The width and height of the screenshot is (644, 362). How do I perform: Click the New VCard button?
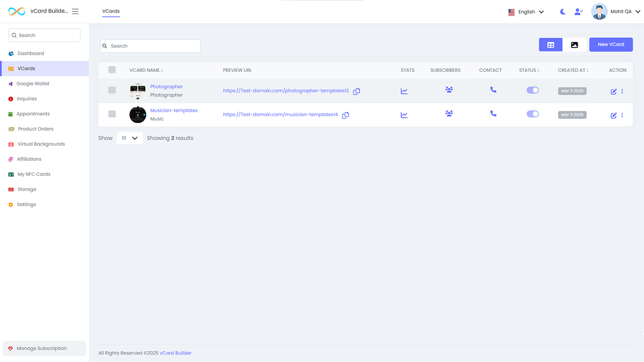tap(611, 45)
